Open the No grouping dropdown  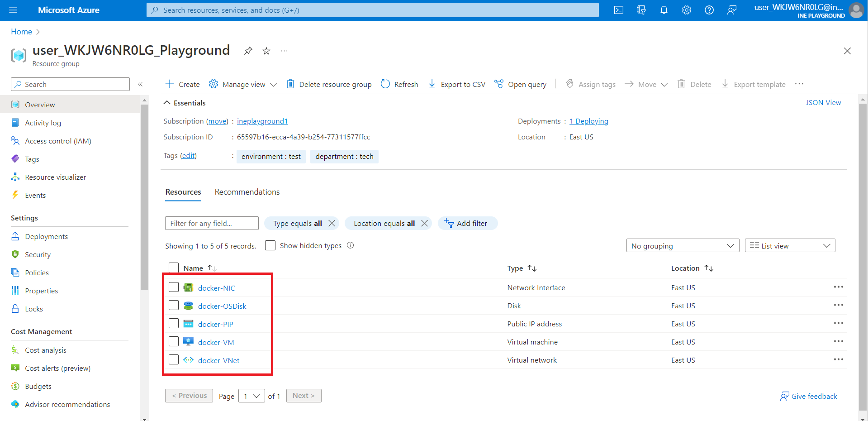pyautogui.click(x=682, y=246)
